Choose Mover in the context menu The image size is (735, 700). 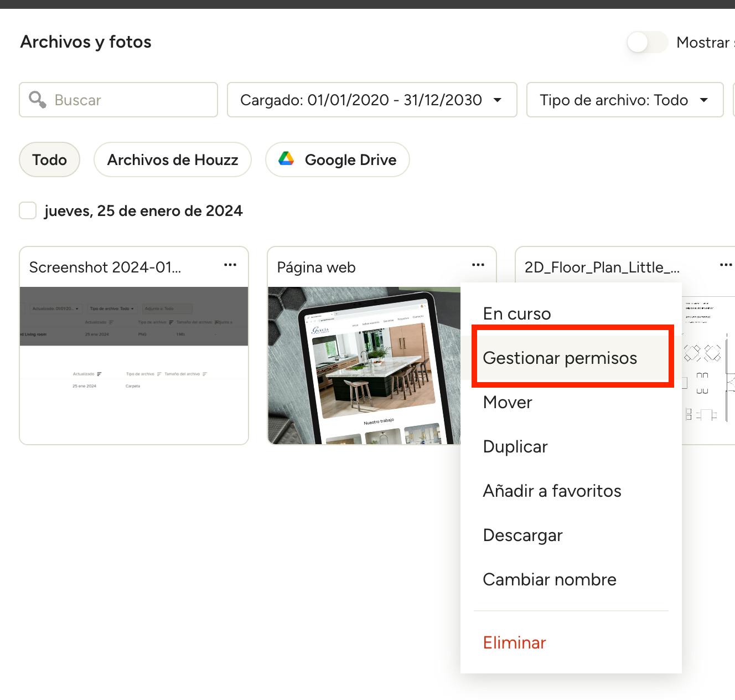point(508,402)
